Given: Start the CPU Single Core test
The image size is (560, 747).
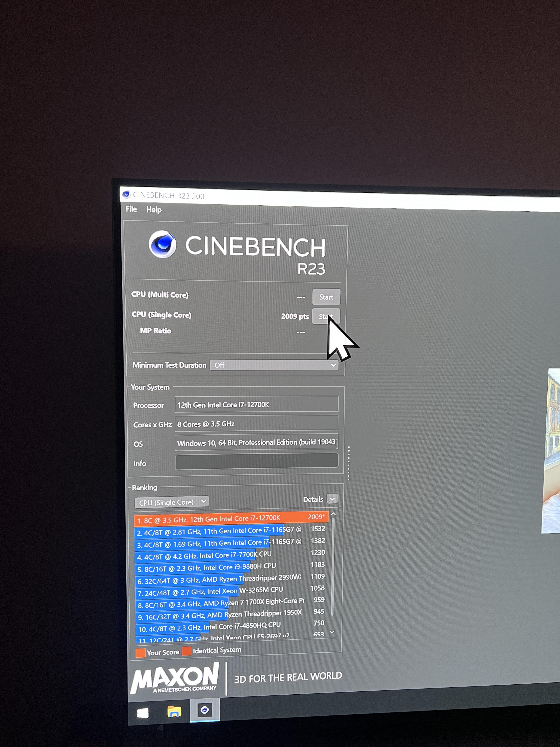Looking at the screenshot, I should [x=326, y=316].
